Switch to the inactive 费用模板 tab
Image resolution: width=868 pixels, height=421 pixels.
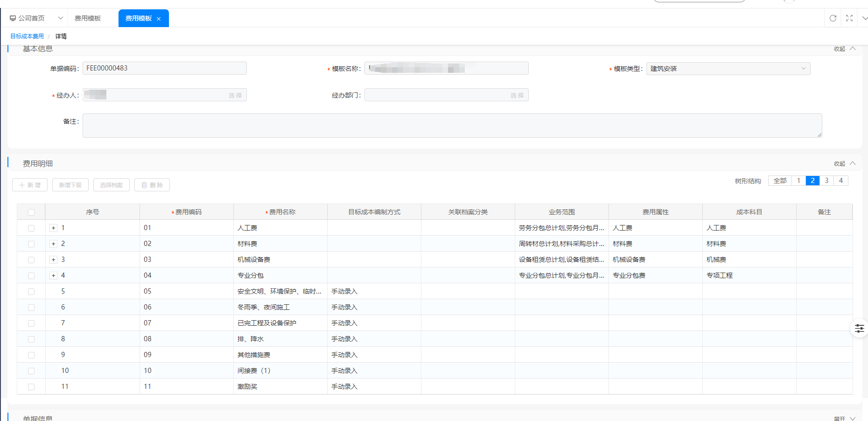pyautogui.click(x=88, y=18)
